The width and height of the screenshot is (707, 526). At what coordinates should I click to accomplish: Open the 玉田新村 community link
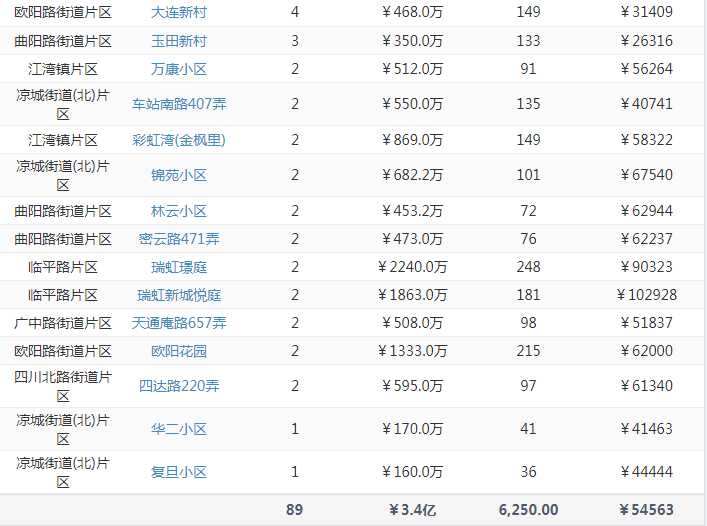point(179,41)
